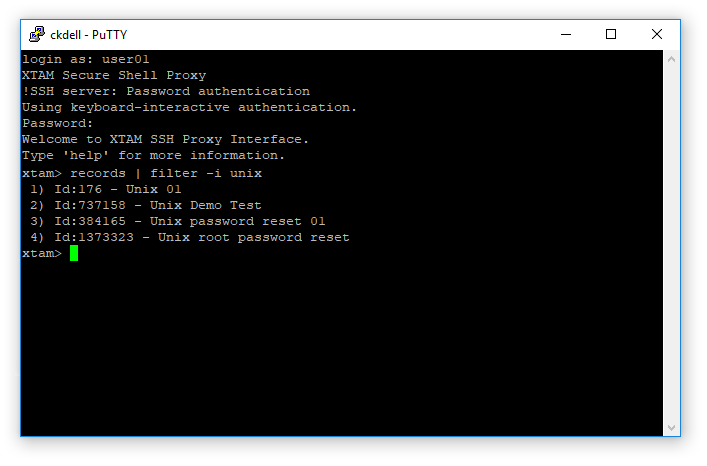
Task: Select the "XTAM Secure Shell Proxy" line
Action: 114,75
